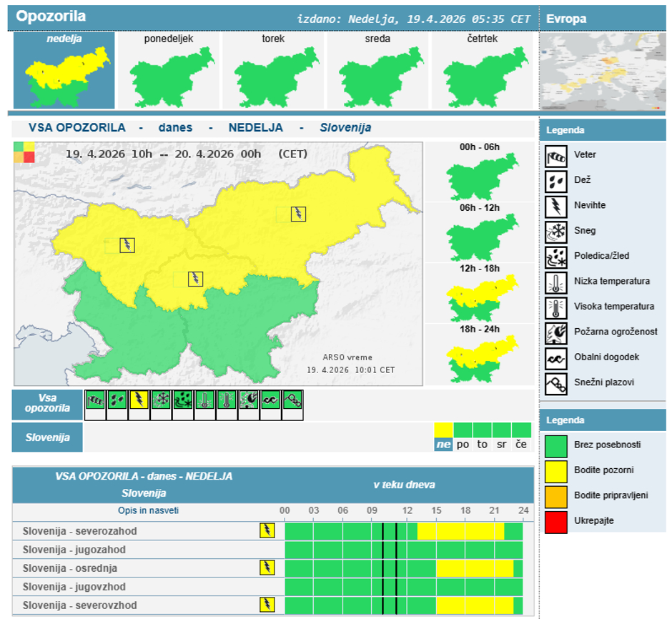672x619 pixels.
Task: Open the Evropa map thumbnail
Action: (x=601, y=70)
